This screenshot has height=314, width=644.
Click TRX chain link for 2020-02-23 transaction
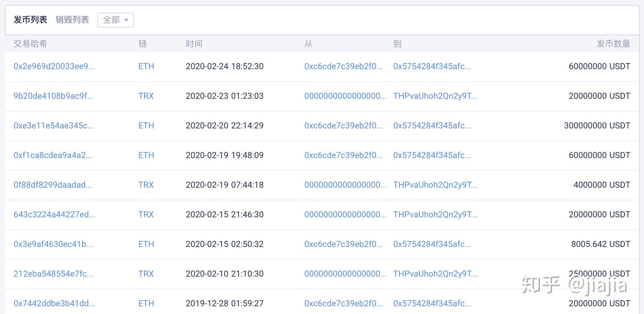(146, 96)
